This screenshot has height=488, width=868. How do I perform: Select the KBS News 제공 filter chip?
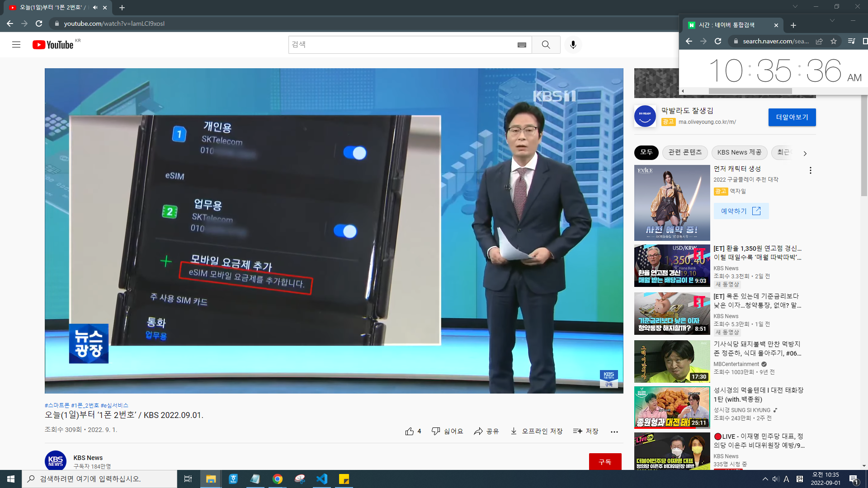coord(739,152)
